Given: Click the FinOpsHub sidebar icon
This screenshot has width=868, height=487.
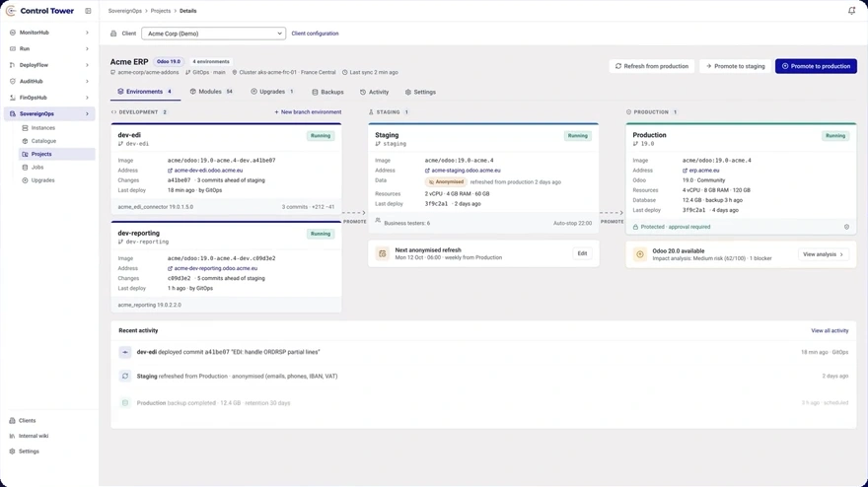Looking at the screenshot, I should pyautogui.click(x=13, y=98).
